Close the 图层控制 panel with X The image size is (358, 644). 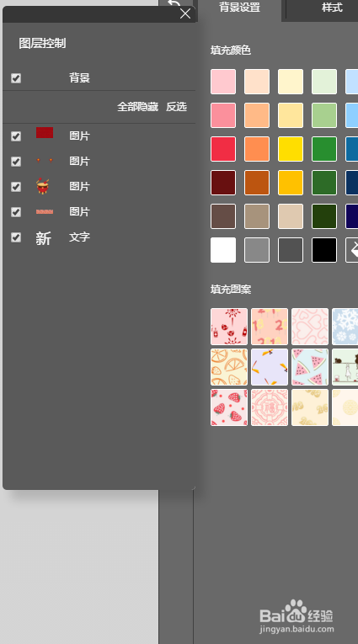185,13
